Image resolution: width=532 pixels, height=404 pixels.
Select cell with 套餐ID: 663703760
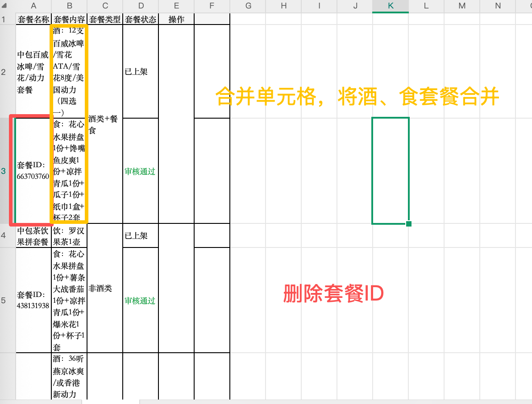(x=33, y=171)
